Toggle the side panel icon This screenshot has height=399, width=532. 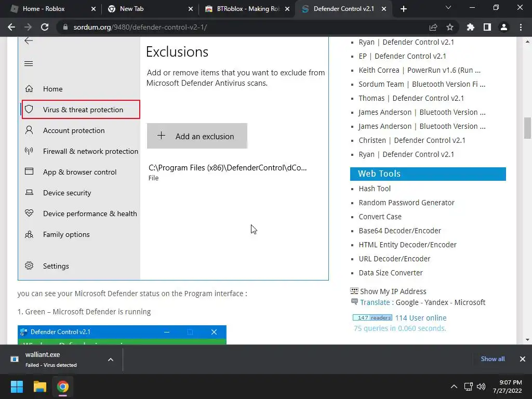click(487, 27)
